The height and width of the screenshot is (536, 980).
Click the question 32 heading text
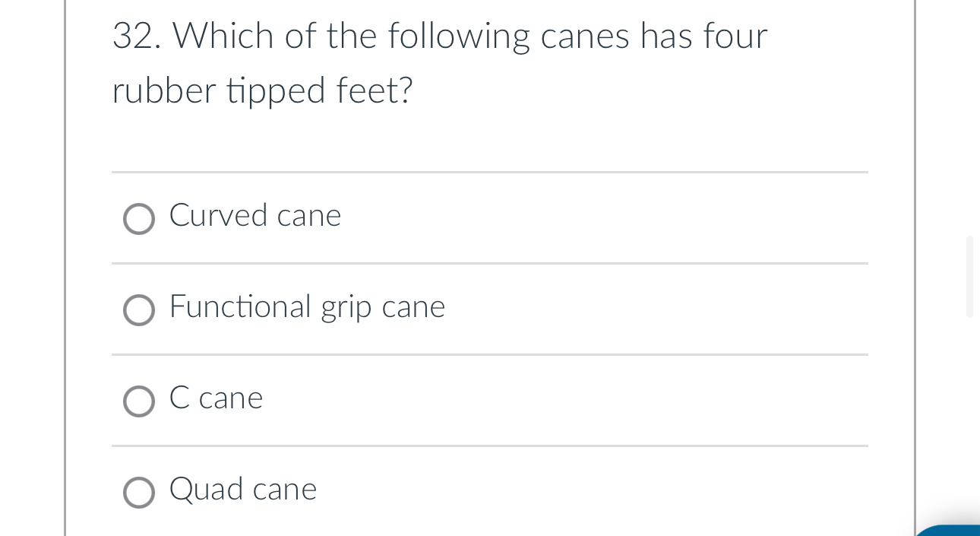coord(439,35)
